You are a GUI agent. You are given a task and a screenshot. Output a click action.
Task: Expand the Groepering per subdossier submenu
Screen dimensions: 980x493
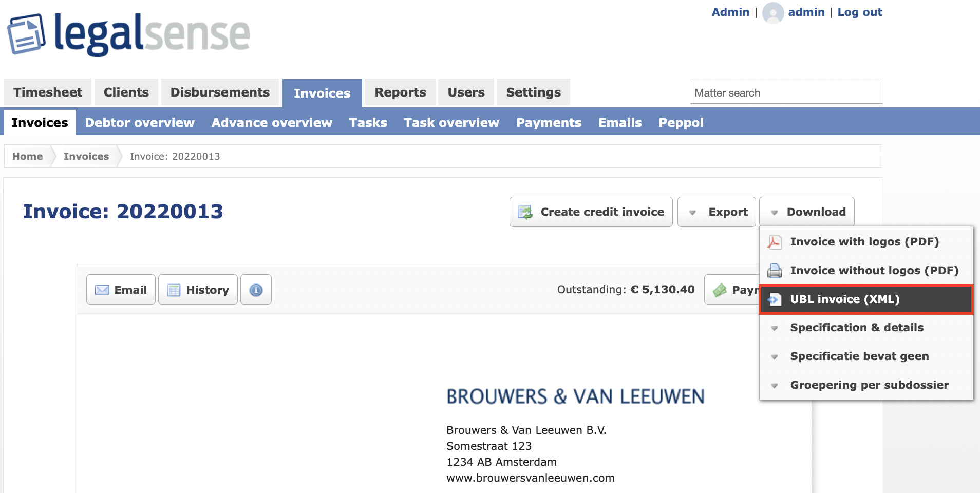866,385
